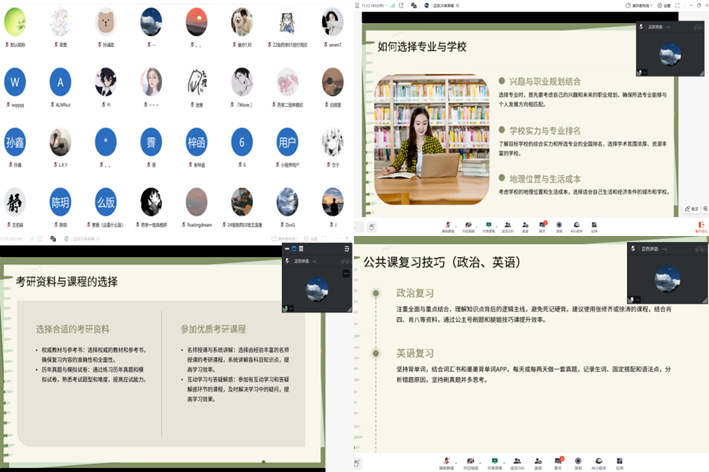Click speaker video thumbnail beside 如何选择专业与学校 slide
The height and width of the screenshot is (472, 709).
tap(667, 53)
